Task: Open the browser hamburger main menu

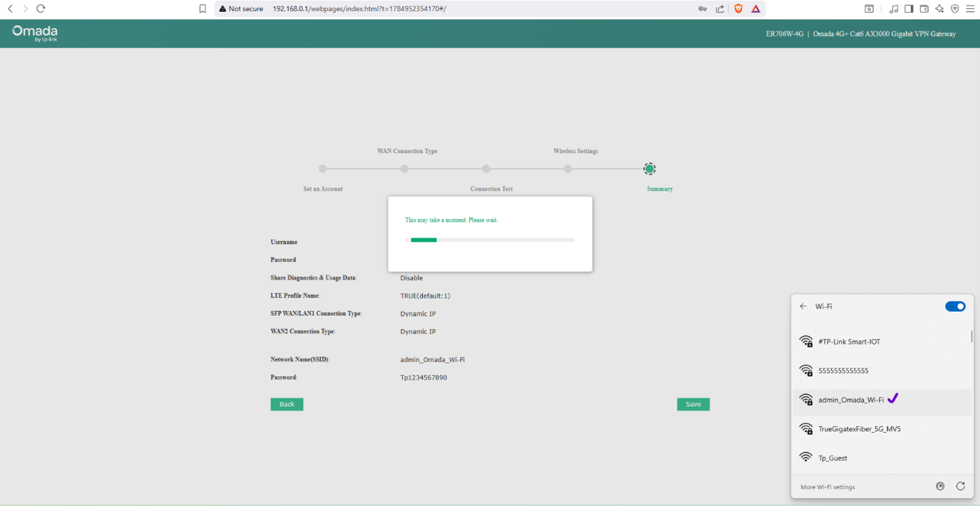Action: [x=970, y=8]
